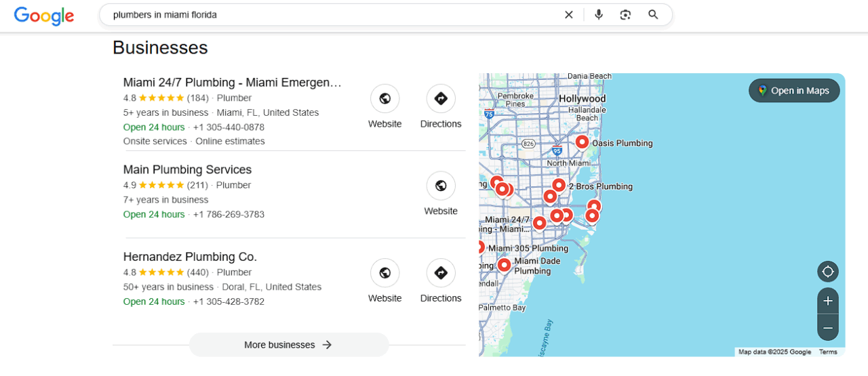Click the (184) review count
This screenshot has width=868, height=376.
pos(197,98)
